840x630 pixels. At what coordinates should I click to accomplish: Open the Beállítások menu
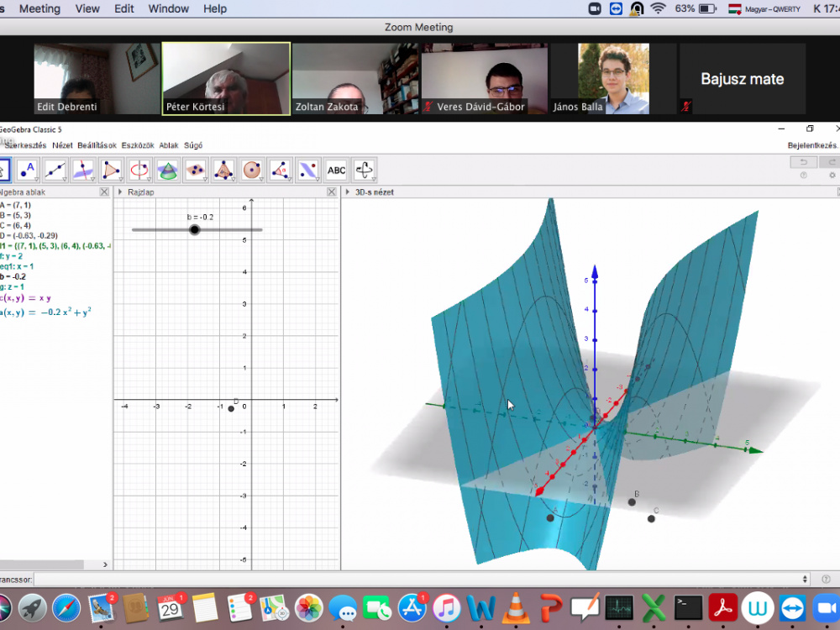point(97,145)
